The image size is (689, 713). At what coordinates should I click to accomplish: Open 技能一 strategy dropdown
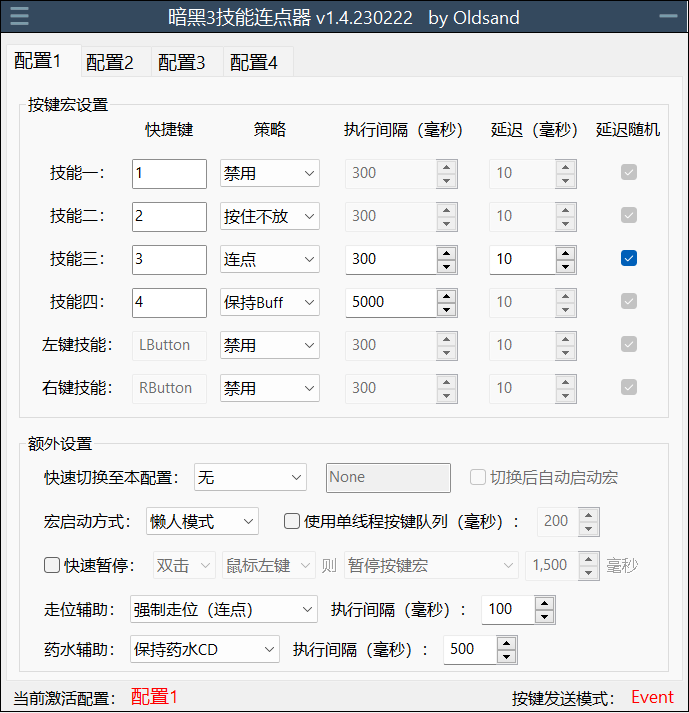coord(270,173)
